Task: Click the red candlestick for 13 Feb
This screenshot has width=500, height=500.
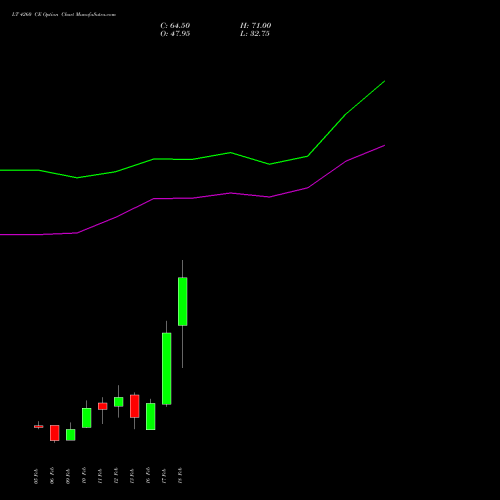Action: pos(135,406)
